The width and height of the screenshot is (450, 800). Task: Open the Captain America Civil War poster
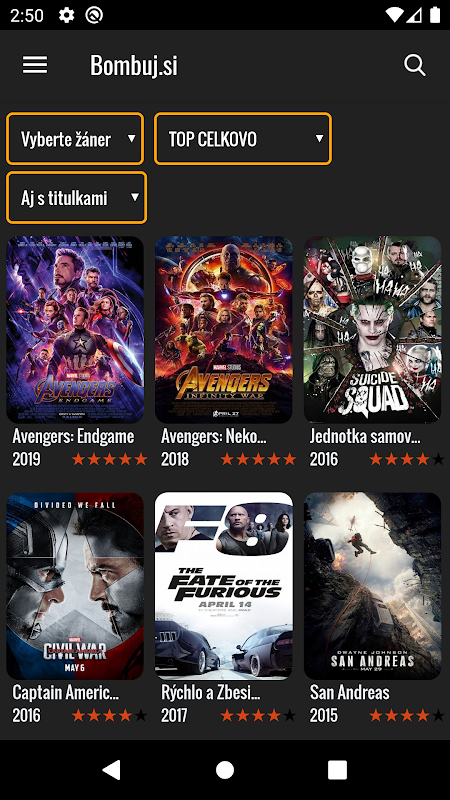pos(75,586)
